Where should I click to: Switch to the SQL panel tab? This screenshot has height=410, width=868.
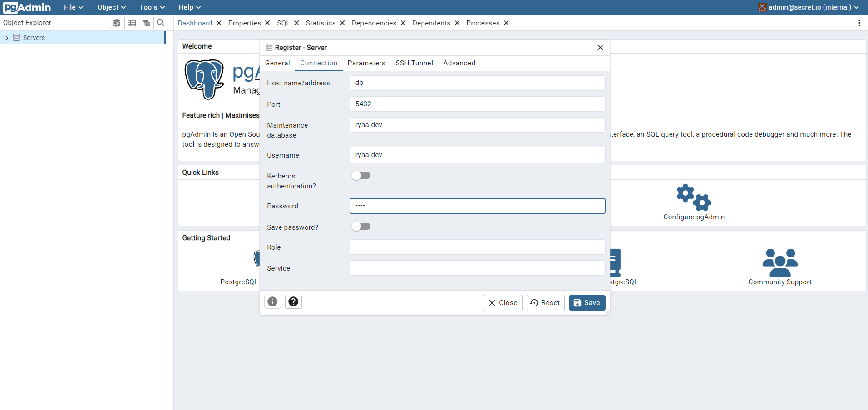(x=283, y=23)
